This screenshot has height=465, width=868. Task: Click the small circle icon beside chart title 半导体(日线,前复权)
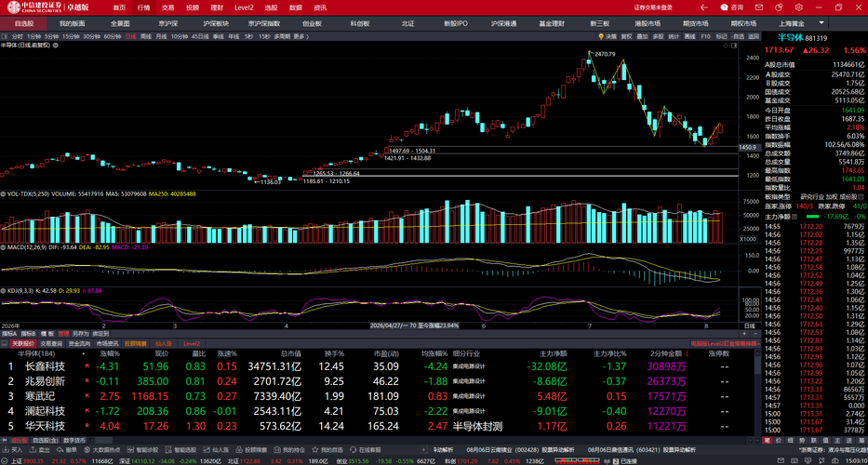tap(56, 46)
